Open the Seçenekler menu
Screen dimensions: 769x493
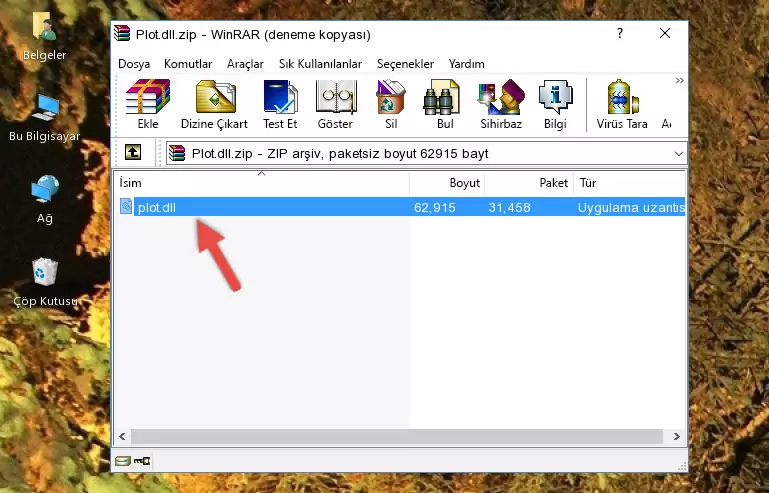pyautogui.click(x=405, y=64)
